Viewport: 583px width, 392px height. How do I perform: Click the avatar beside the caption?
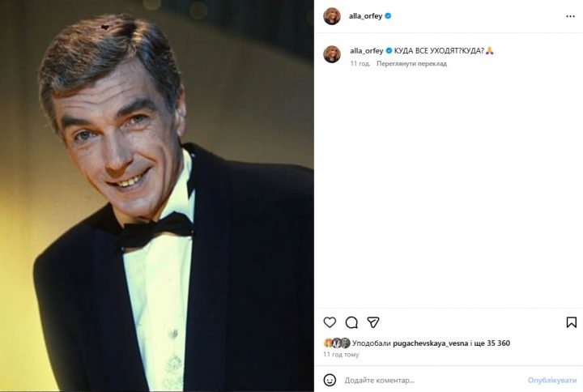332,53
